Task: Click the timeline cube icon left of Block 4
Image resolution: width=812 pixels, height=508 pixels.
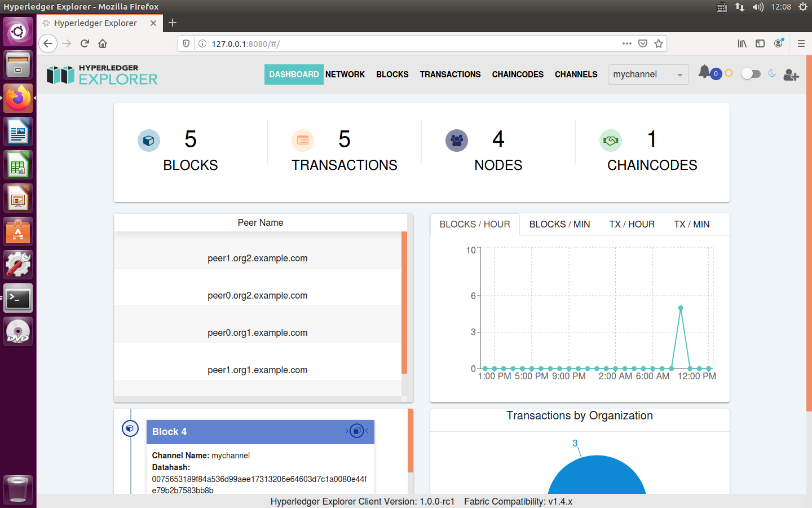Action: tap(130, 428)
